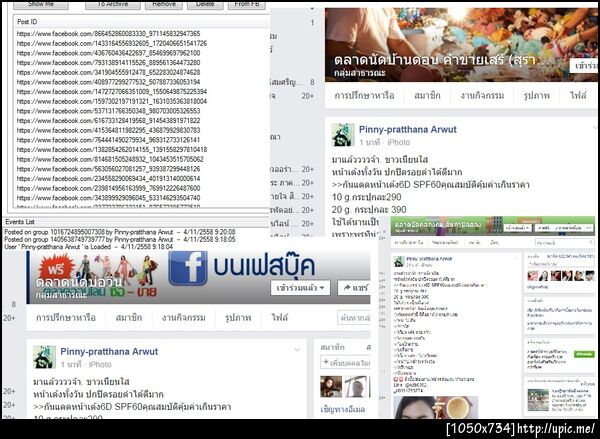Screen dimensions: 600x439
Task: Click iPhoto link in ตลาดนัดบ้านดอน post
Action: coord(398,142)
